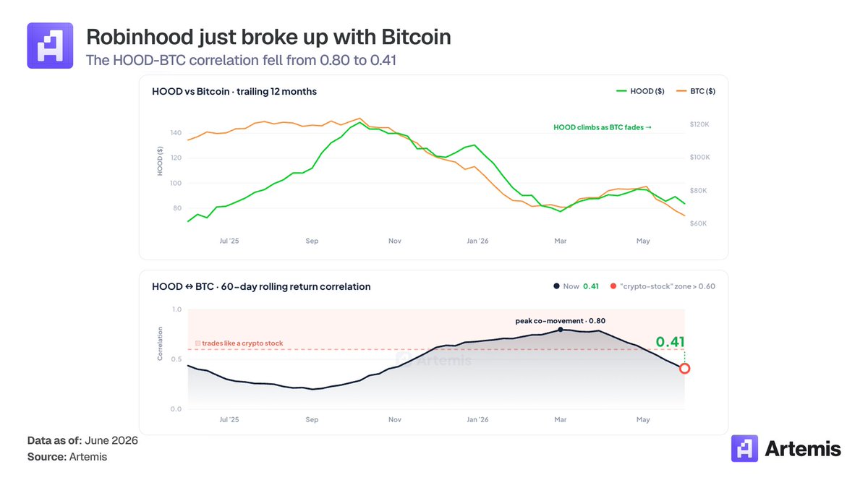
Task: Click the dark "Now" legend dot
Action: pos(556,286)
